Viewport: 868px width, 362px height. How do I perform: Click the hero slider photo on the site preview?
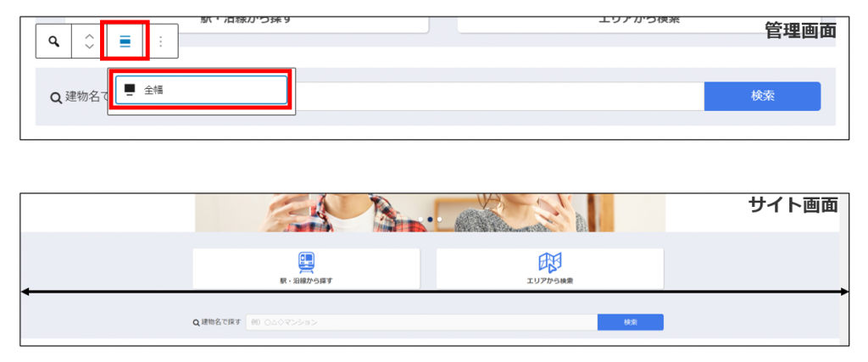tap(339, 212)
